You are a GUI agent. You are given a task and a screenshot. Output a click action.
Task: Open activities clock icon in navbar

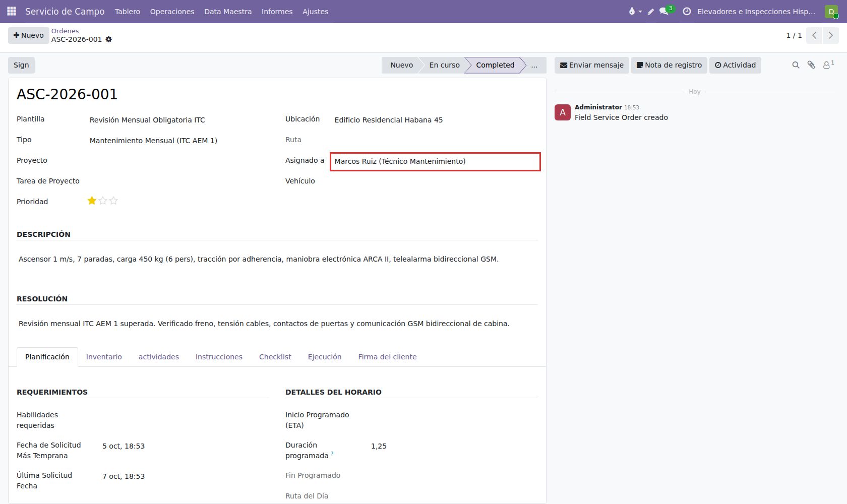687,11
